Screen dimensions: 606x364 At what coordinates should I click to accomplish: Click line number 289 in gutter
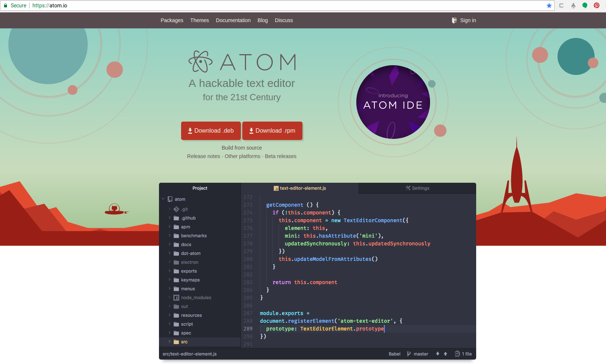248,329
